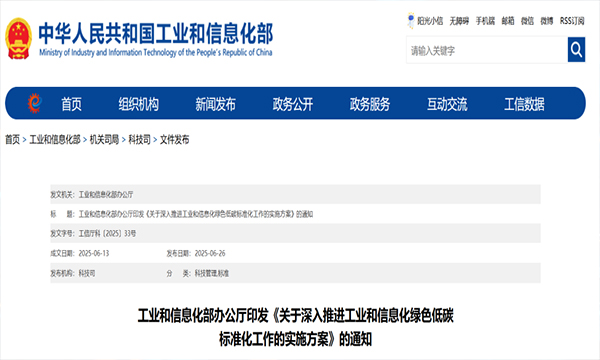Image resolution: width=600 pixels, height=360 pixels.
Task: Open the 组织机构 menu item
Action: click(139, 104)
